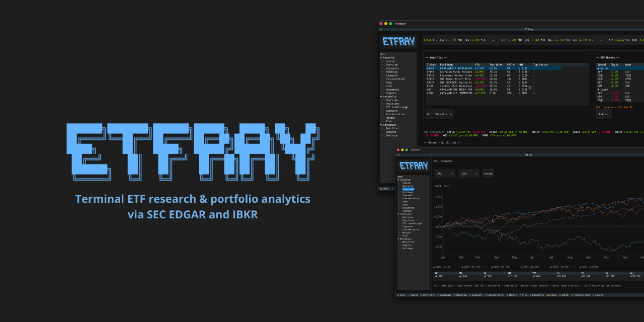This screenshot has width=644, height=322.
Task: Open Compare in the dashboard window sidebar
Action: tap(391, 93)
